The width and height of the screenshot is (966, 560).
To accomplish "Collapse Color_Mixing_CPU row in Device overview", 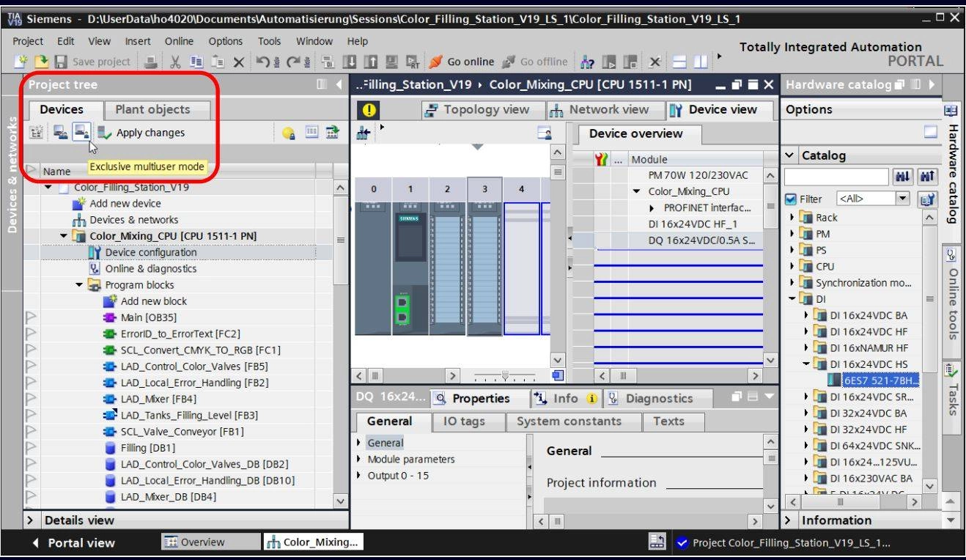I will (638, 191).
